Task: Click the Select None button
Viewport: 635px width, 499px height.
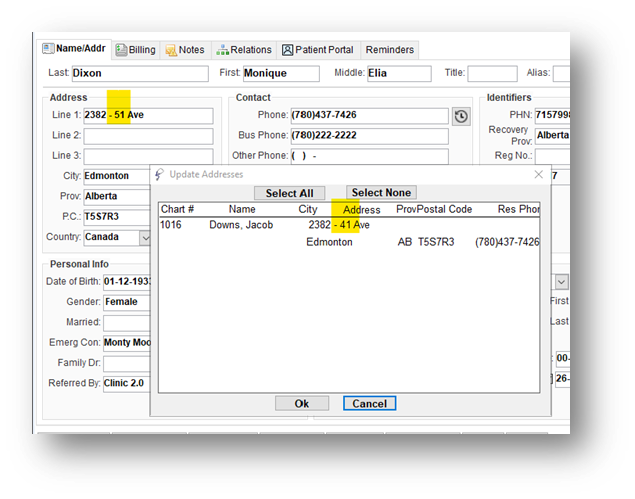Action: click(381, 192)
